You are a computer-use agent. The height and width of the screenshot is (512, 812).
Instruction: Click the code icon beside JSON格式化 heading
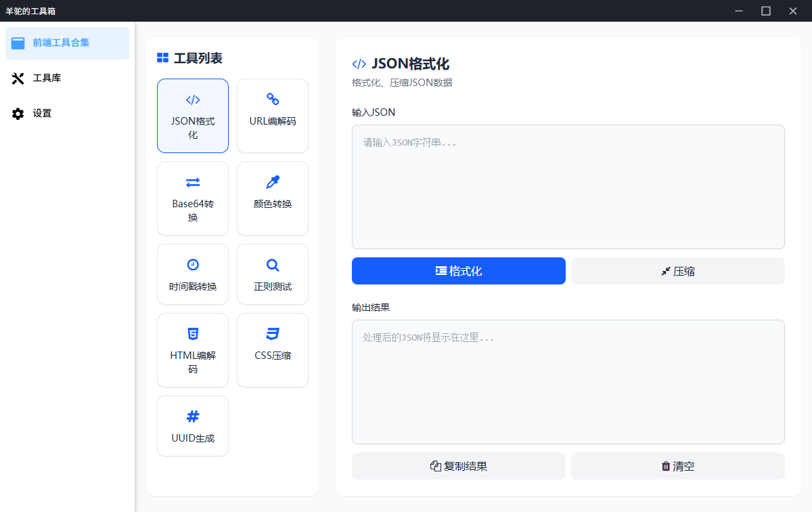[359, 64]
